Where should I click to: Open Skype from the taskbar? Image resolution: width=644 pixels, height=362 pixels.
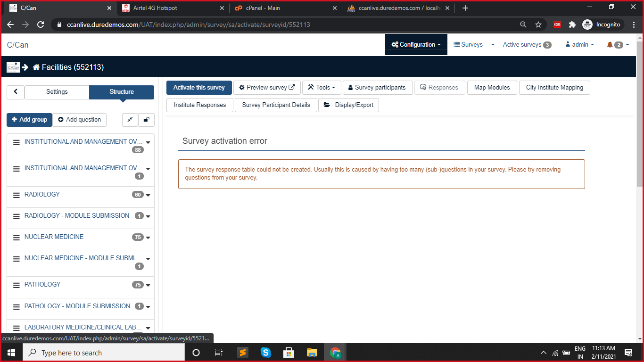266,353
